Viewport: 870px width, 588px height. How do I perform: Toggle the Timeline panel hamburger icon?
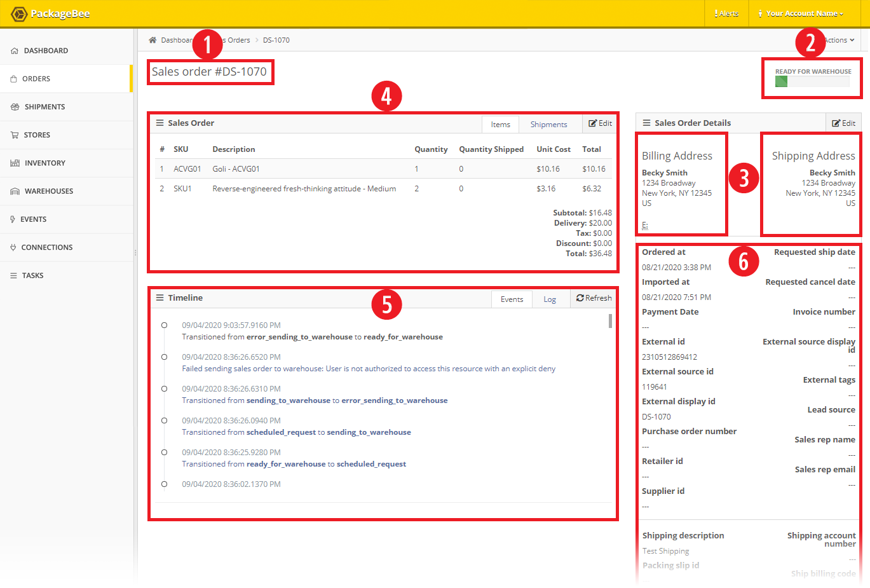click(x=160, y=298)
